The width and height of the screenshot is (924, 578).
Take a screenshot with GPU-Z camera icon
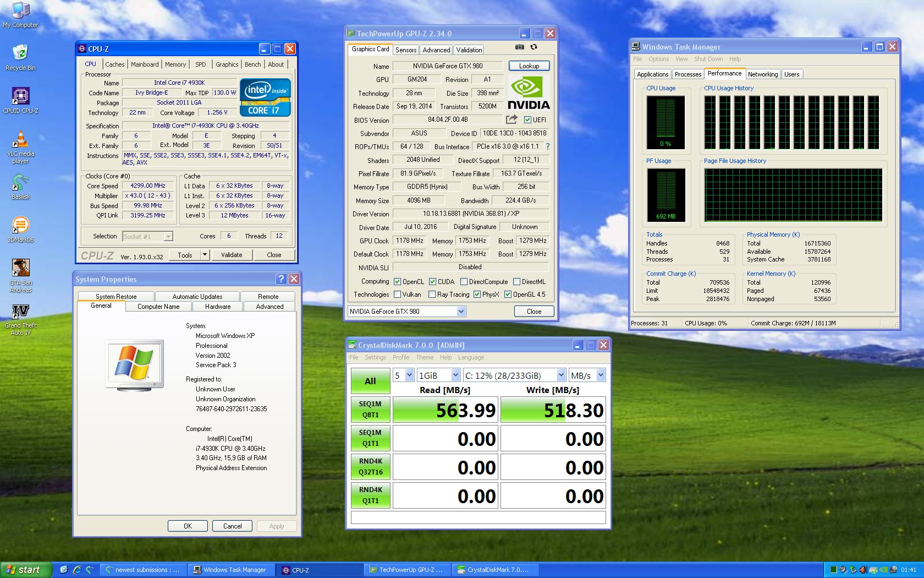[519, 47]
